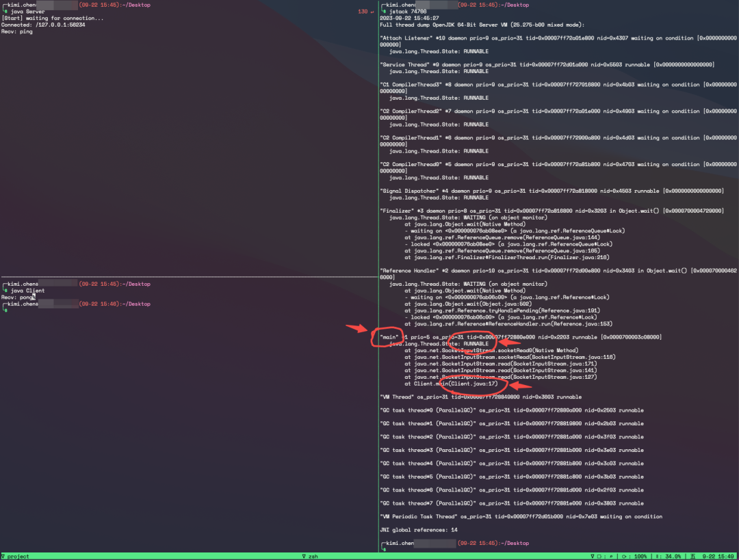Click the "GC task thread#1 (ParallelGC)" line
Screen dimensions: 739x560
coord(512,423)
